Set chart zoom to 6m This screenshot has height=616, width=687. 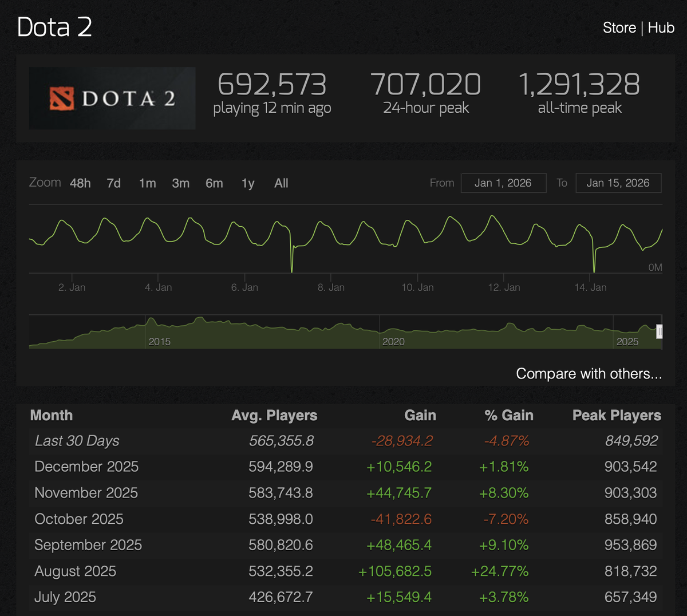(214, 183)
